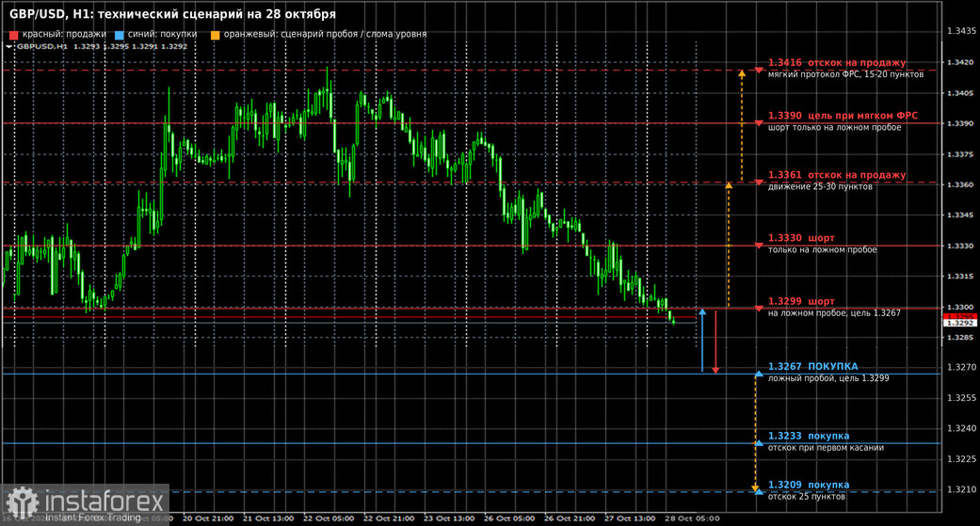Screen dimensions: 980x526
Task: Click the time axis label '22 Oct 05:00'
Action: [x=329, y=518]
